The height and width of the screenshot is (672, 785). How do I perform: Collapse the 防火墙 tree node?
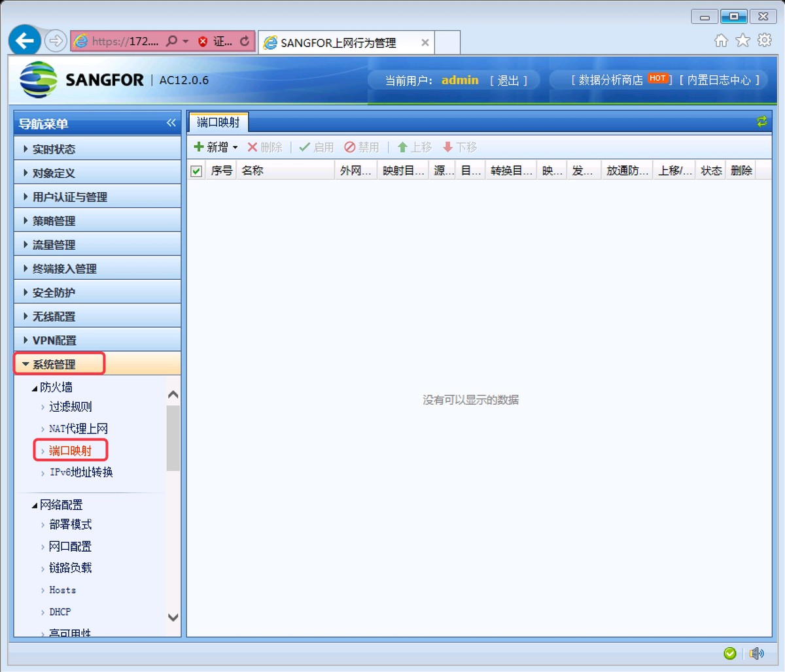click(x=35, y=388)
